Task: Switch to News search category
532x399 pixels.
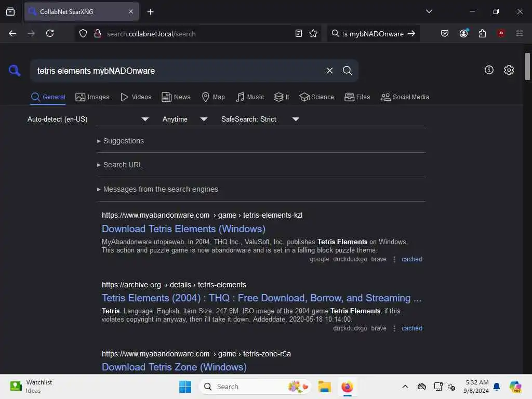Action: (176, 97)
